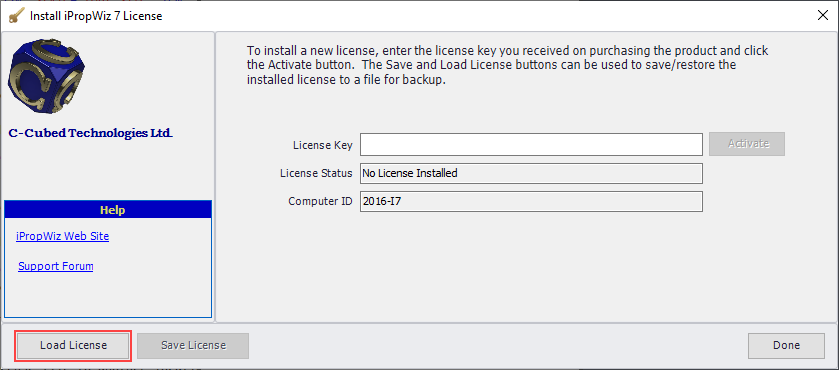Click the Computer ID label
Screen dimensions: 839x370
point(321,202)
